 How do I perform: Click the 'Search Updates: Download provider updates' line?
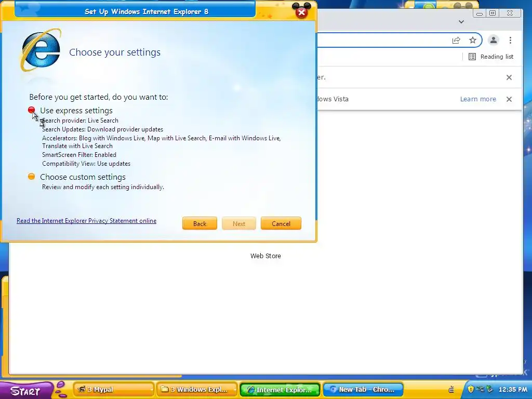102,129
